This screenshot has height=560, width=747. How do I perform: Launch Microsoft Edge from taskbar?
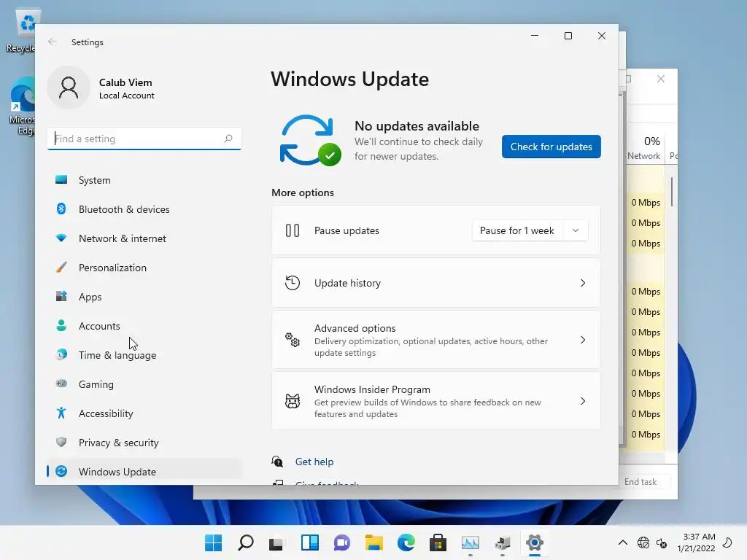click(406, 542)
